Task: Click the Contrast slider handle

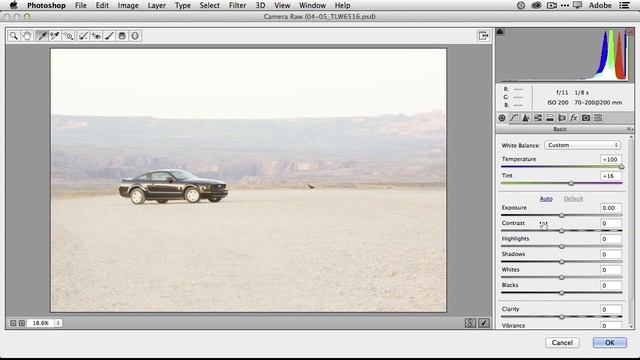Action: click(562, 231)
